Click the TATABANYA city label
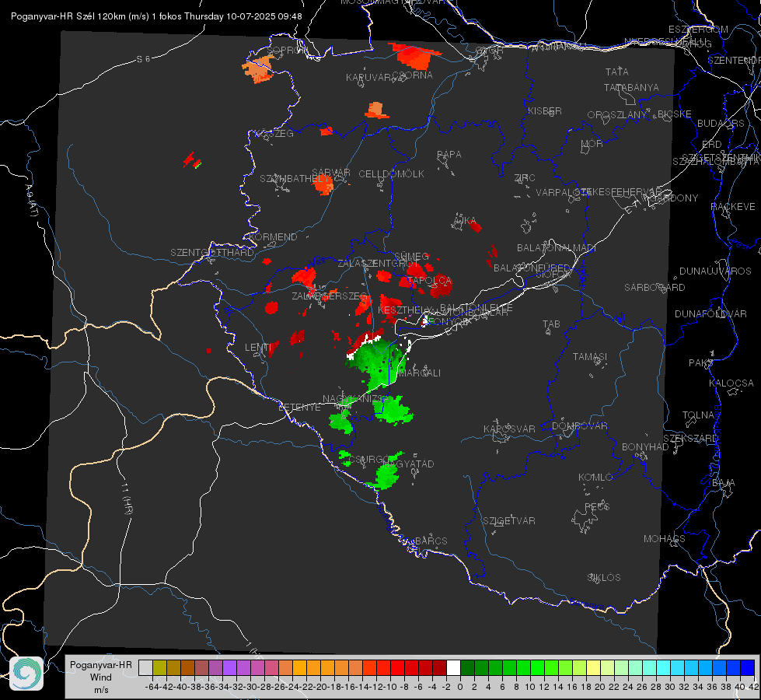This screenshot has width=761, height=700. [x=631, y=87]
